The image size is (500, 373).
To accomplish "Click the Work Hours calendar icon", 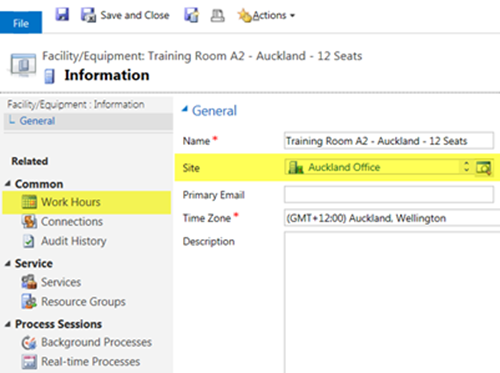I will pyautogui.click(x=29, y=202).
